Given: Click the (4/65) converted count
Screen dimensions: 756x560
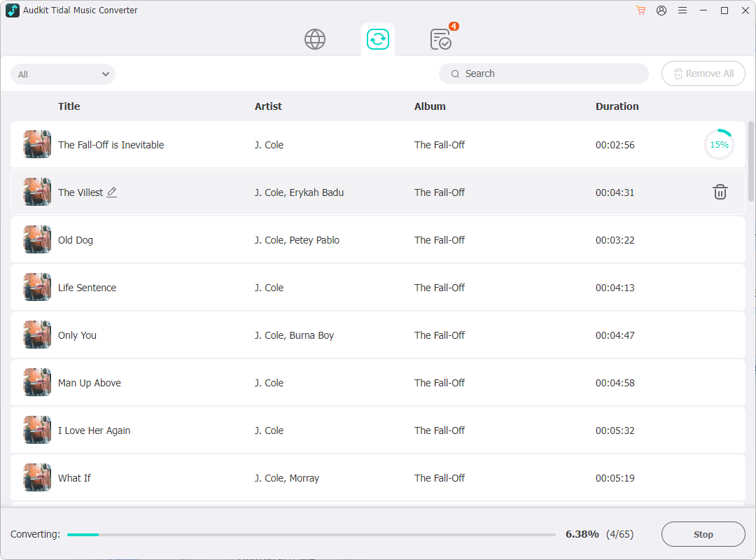Looking at the screenshot, I should [x=620, y=534].
